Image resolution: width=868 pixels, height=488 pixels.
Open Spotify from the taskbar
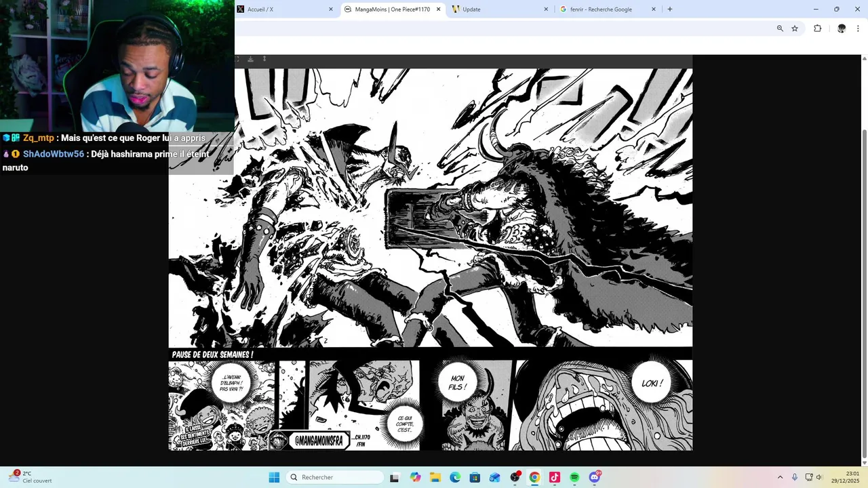click(x=574, y=477)
